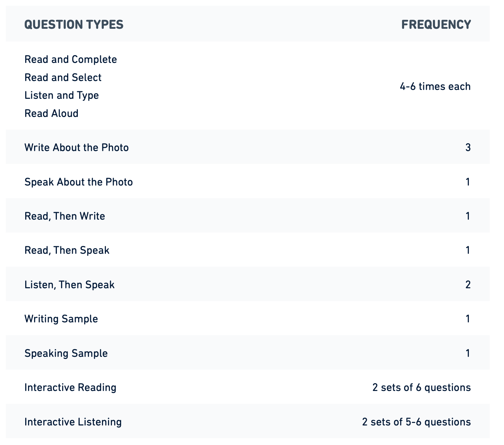The image size is (504, 445).
Task: Click the 2 sets of 5-6 questions value
Action: [417, 422]
